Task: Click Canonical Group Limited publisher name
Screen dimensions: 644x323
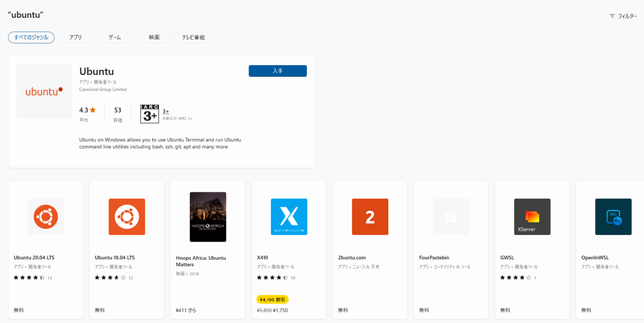Action: pyautogui.click(x=103, y=90)
